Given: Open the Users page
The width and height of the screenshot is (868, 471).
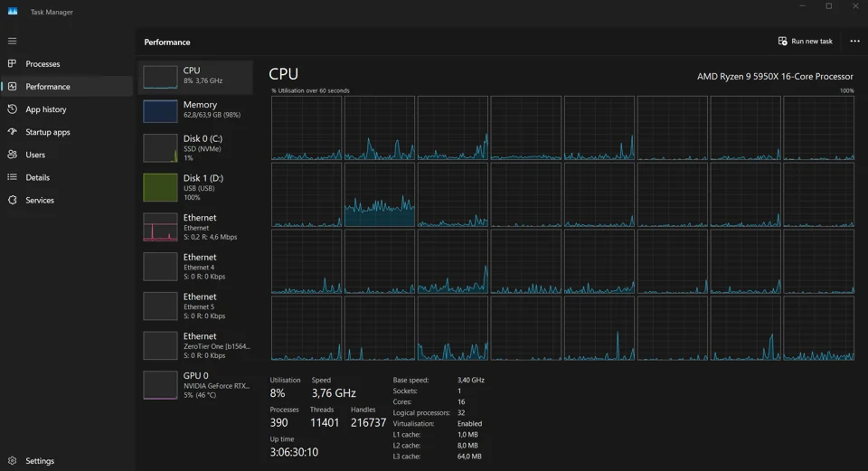Looking at the screenshot, I should [x=35, y=155].
